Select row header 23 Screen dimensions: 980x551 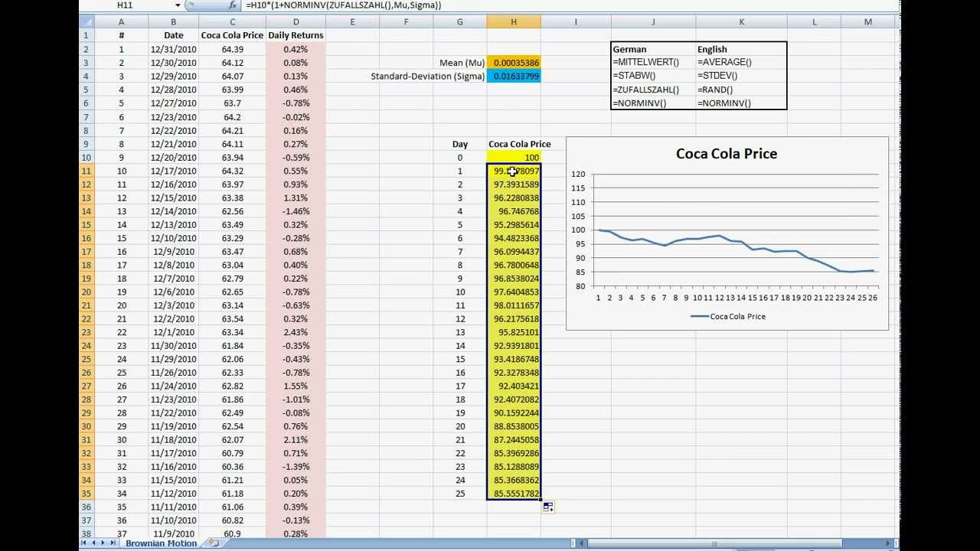pos(86,332)
